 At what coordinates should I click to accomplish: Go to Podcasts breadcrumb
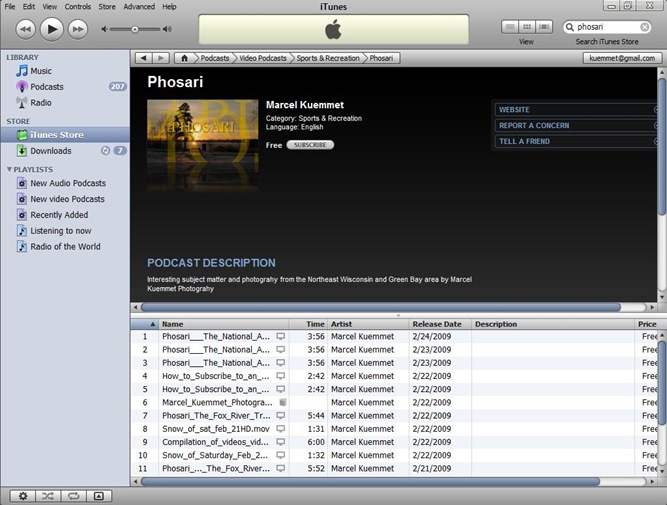point(214,58)
